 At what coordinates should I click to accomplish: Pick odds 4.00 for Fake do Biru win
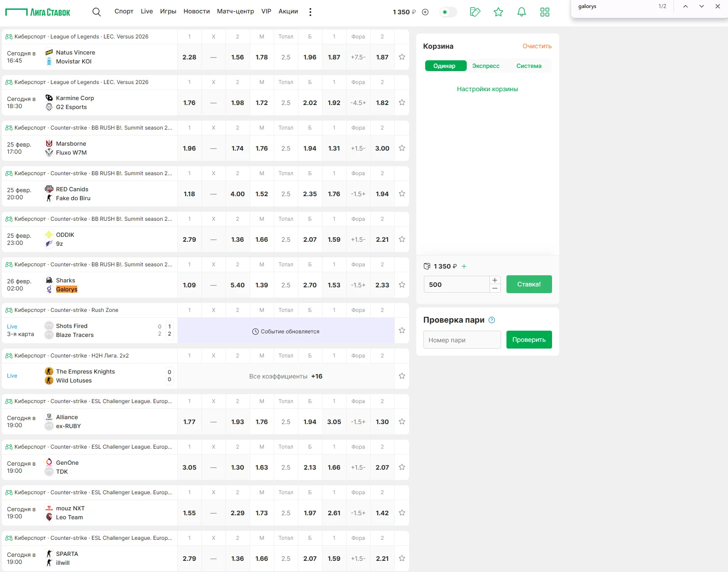[238, 194]
